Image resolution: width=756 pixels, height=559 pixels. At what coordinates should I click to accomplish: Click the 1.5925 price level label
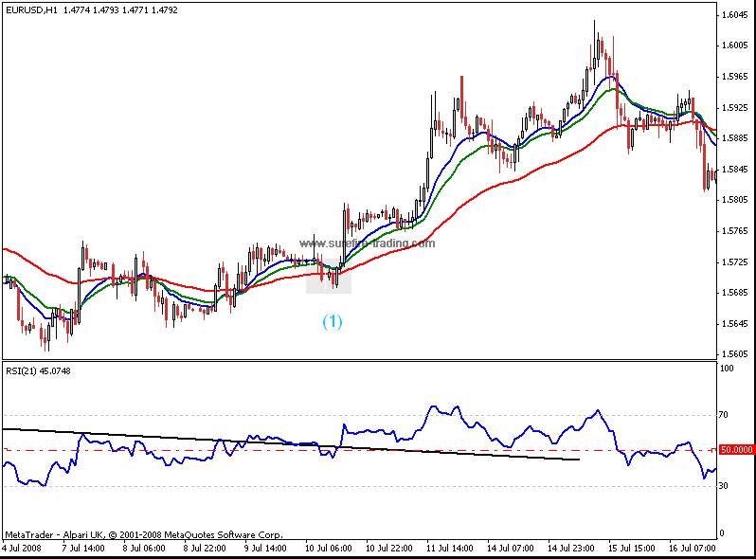coord(735,108)
